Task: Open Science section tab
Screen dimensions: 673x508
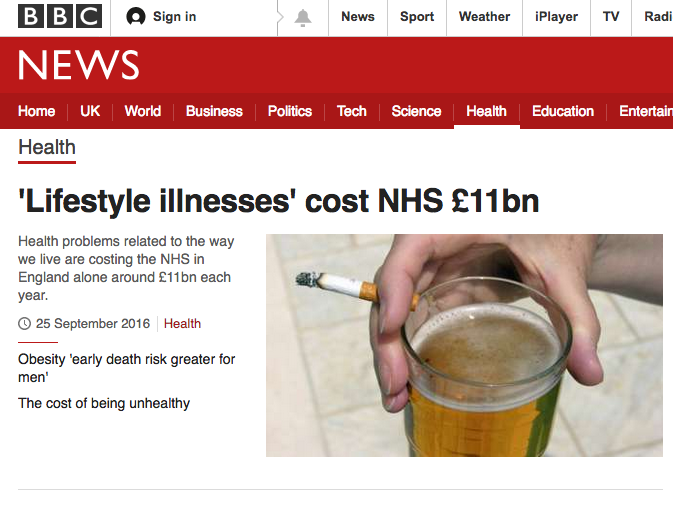Action: click(x=416, y=111)
